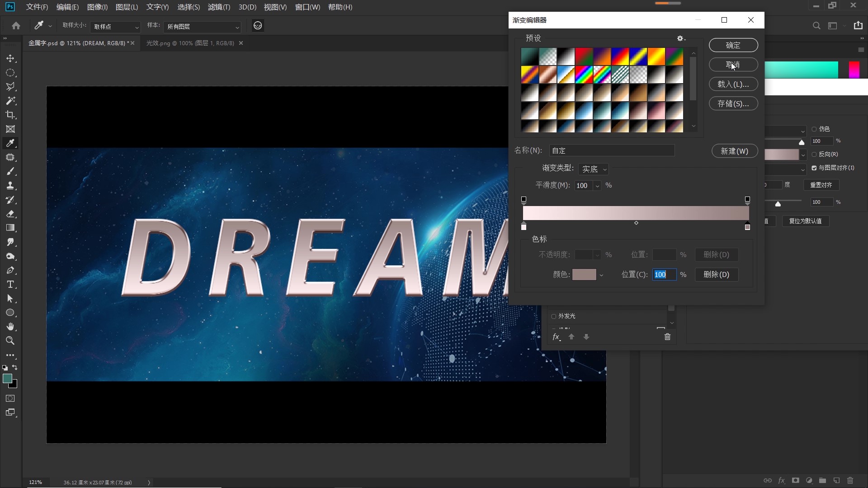The width and height of the screenshot is (868, 488).
Task: Select the Crop tool
Action: coord(10,115)
